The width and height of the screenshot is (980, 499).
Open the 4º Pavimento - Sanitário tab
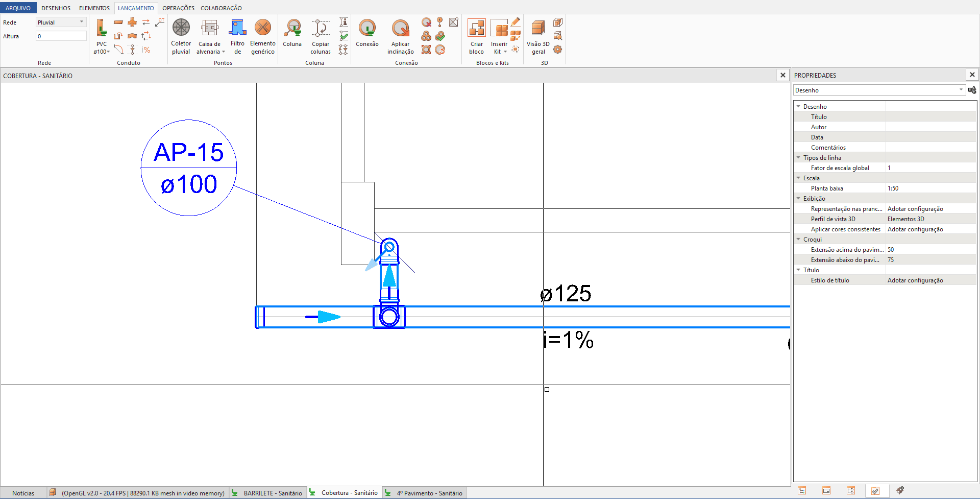click(424, 493)
